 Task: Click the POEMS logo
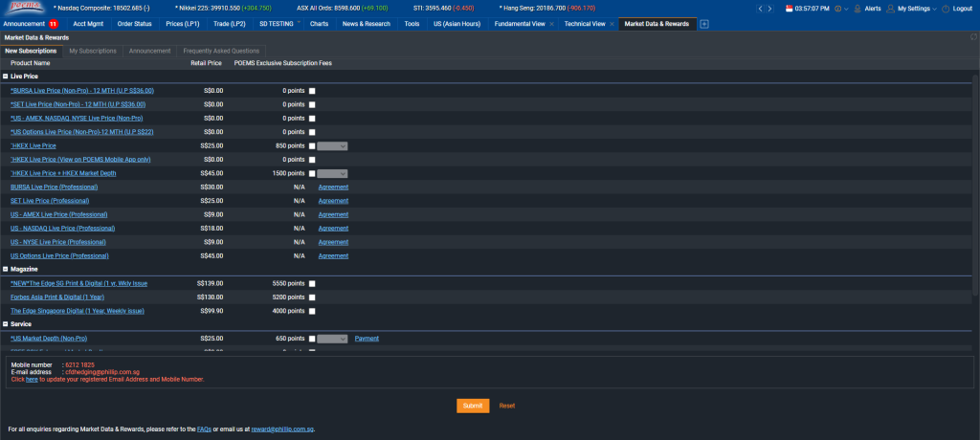coord(25,8)
